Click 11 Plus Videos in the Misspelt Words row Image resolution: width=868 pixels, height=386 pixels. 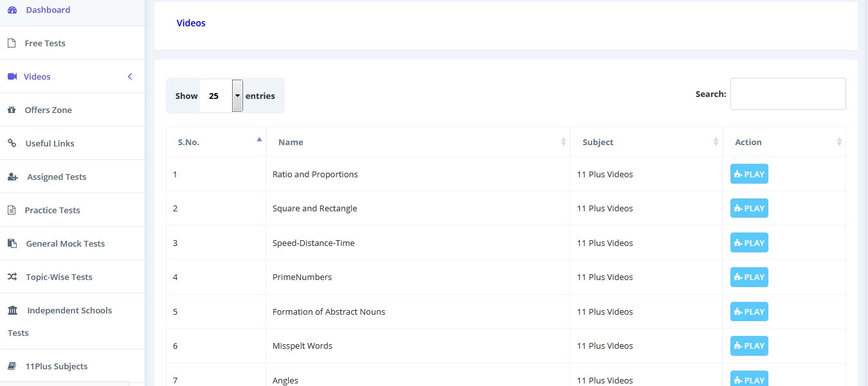coord(604,346)
